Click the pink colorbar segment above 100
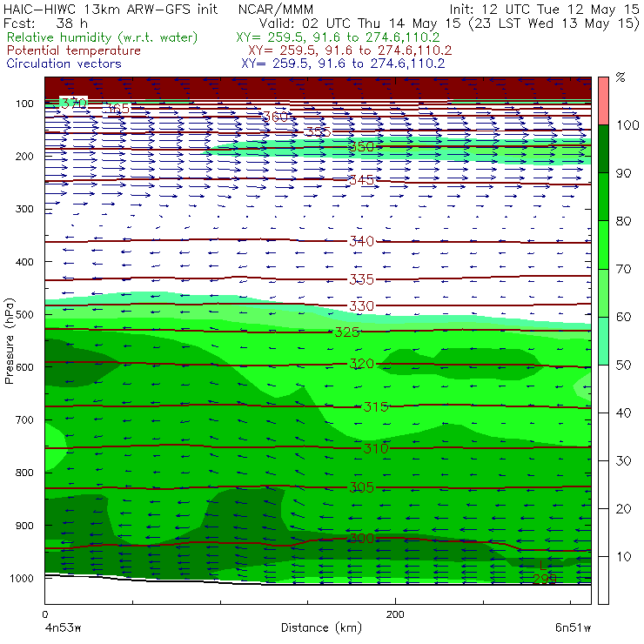644x644 pixels. click(x=603, y=101)
